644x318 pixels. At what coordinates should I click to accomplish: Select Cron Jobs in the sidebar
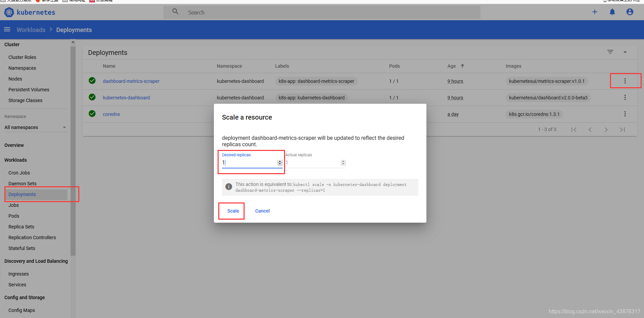coord(19,173)
